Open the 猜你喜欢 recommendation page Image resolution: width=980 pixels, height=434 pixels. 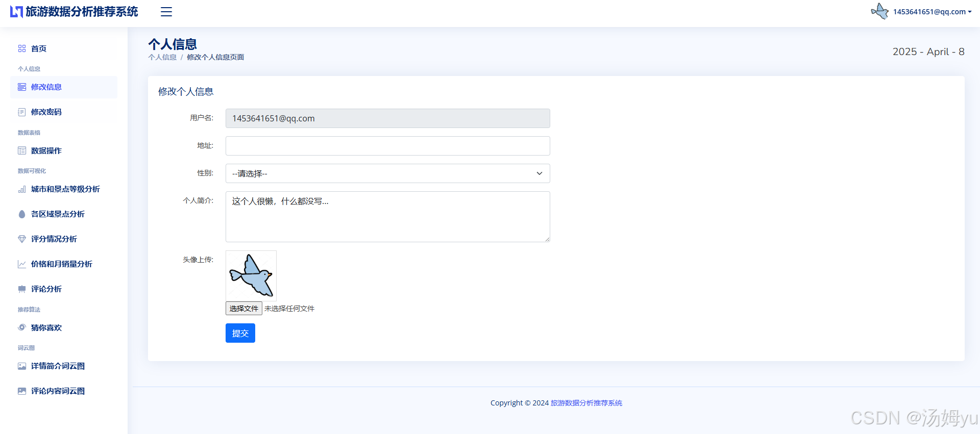click(64, 328)
